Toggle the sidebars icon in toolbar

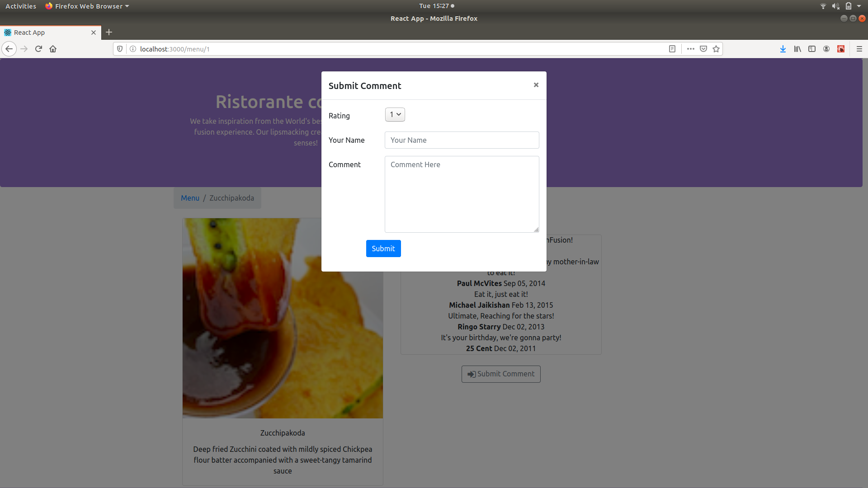(x=812, y=49)
